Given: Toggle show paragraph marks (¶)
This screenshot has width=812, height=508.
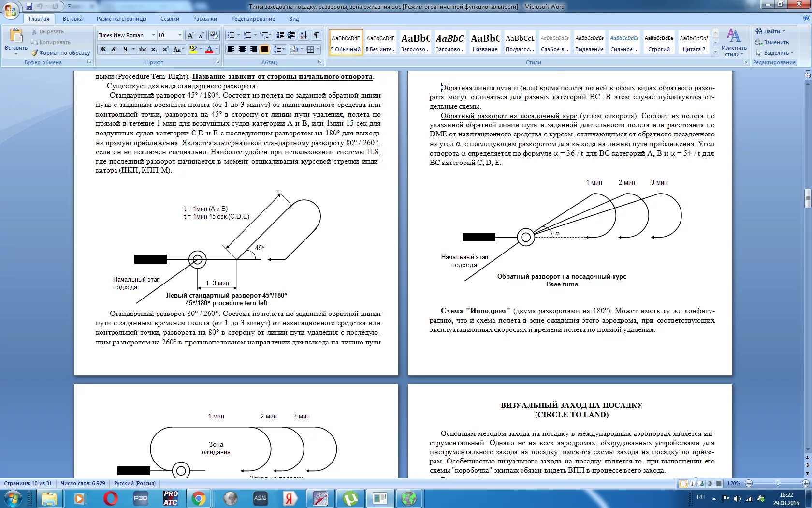Looking at the screenshot, I should [x=317, y=35].
